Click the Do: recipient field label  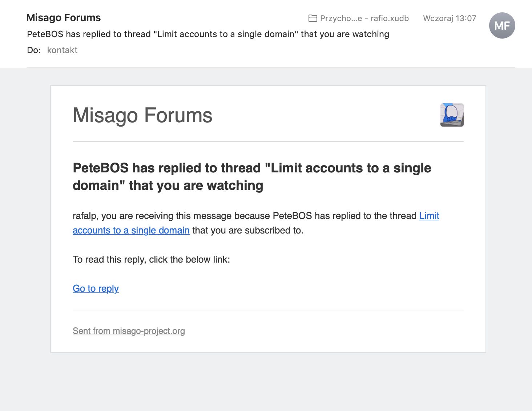click(34, 50)
